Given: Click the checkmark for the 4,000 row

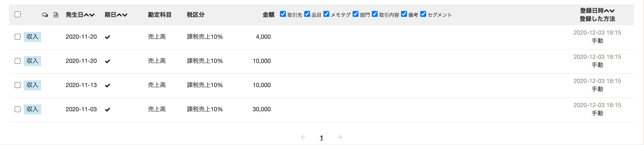Looking at the screenshot, I should (108, 37).
